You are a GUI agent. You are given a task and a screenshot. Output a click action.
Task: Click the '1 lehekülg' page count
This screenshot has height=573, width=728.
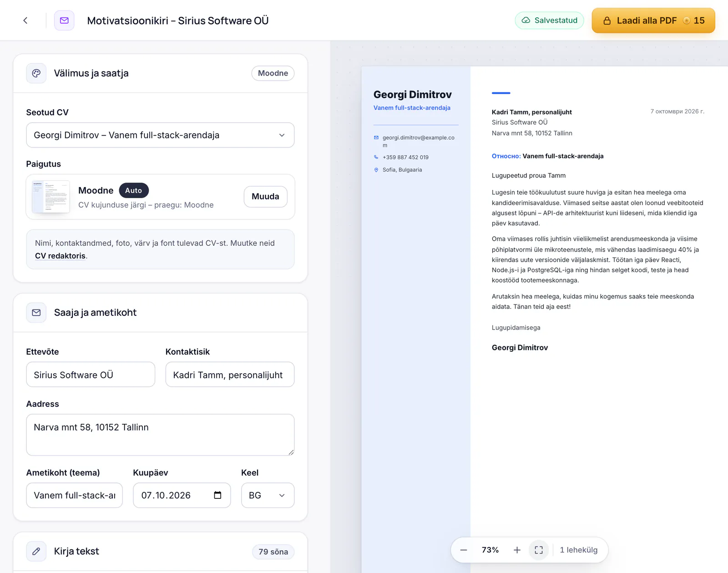click(x=579, y=550)
